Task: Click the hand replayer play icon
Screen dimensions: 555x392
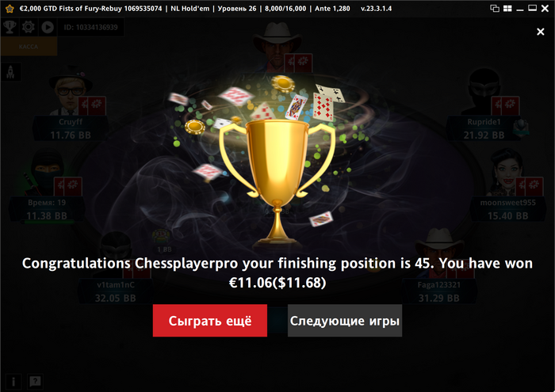Action: point(48,27)
